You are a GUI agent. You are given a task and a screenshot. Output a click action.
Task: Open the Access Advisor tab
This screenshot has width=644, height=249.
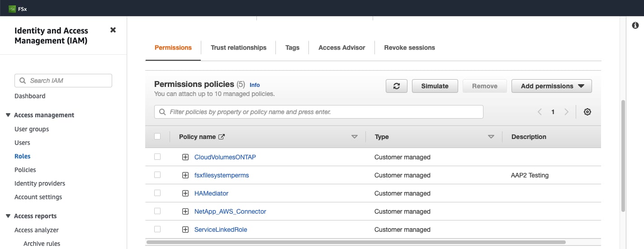pos(341,48)
